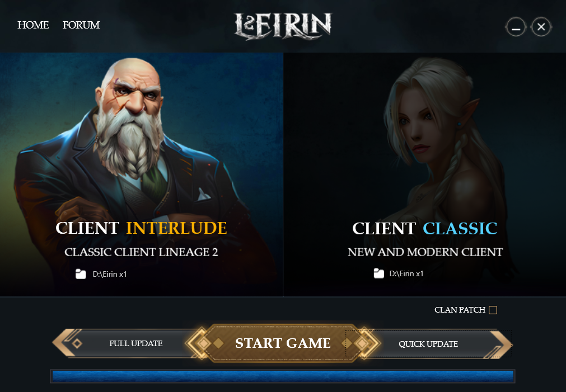Close the launcher with the X icon

pos(541,27)
